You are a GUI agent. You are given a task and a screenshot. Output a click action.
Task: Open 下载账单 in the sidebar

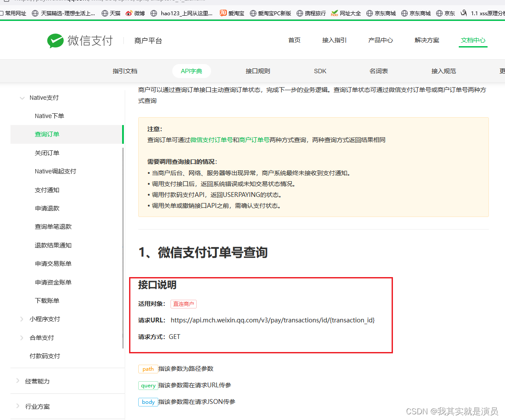click(47, 301)
